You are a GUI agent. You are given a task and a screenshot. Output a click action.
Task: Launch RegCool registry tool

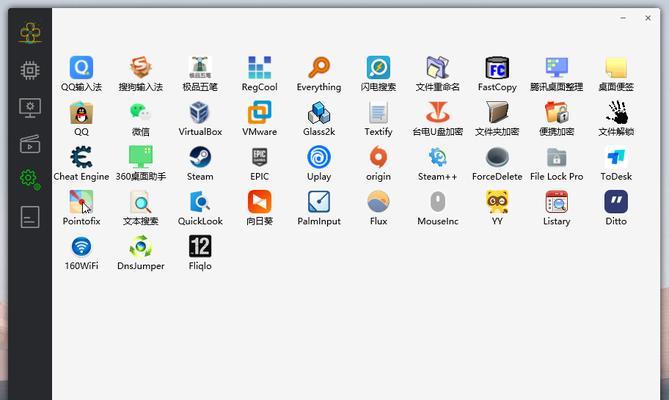point(259,67)
